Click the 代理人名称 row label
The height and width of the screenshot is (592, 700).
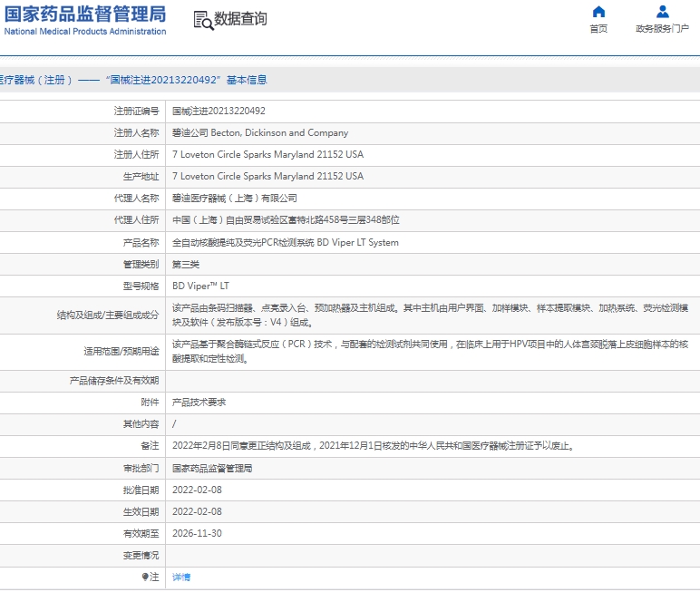pos(136,199)
